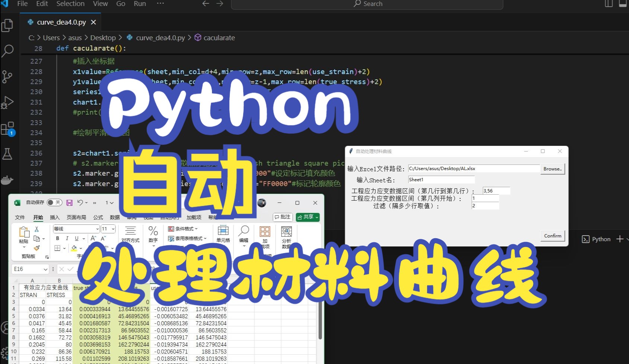Open the 共享 sharing dropdown in Excel
The height and width of the screenshot is (364, 629).
308,217
